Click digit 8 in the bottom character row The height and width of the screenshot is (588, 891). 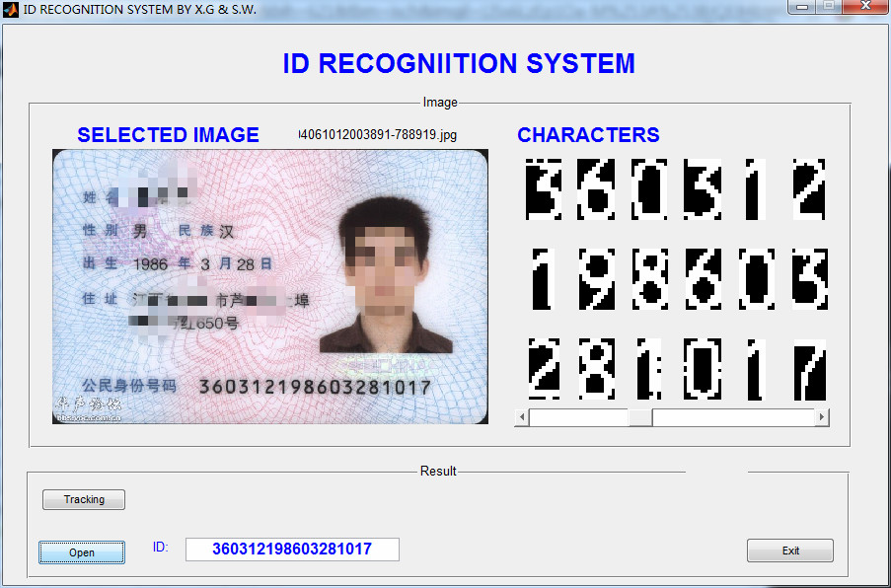pos(596,370)
